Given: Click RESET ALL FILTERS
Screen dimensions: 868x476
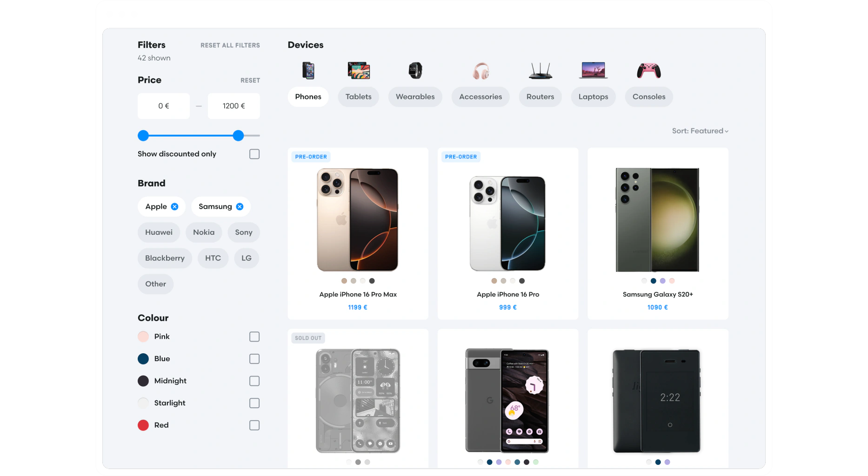Looking at the screenshot, I should click(x=230, y=45).
